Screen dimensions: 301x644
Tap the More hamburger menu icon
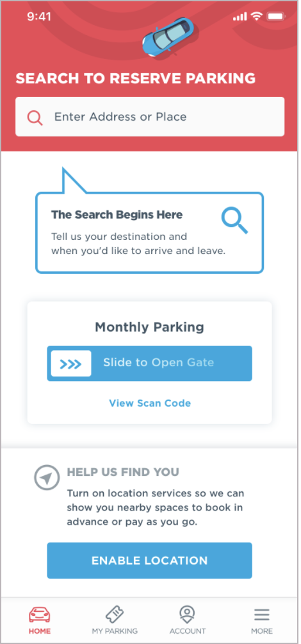(262, 615)
